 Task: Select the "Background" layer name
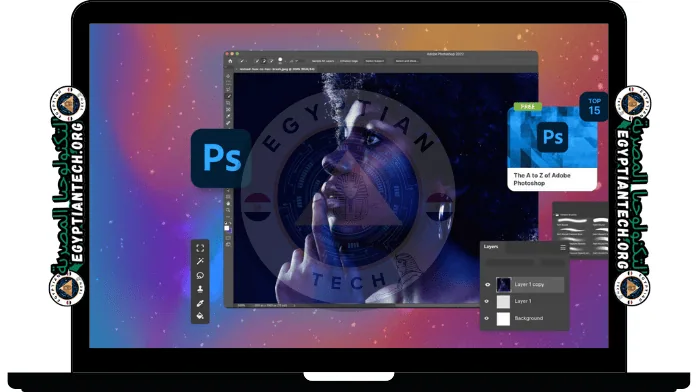pos(529,318)
